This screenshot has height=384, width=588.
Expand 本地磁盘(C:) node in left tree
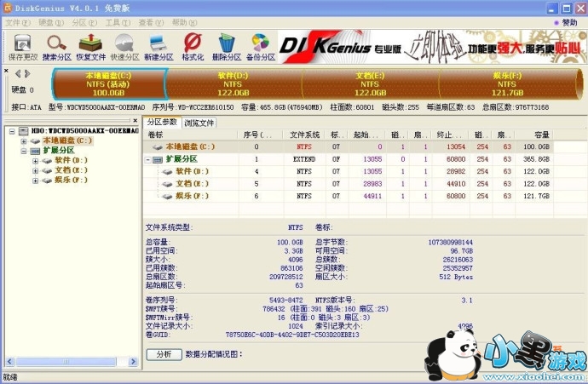tap(24, 141)
